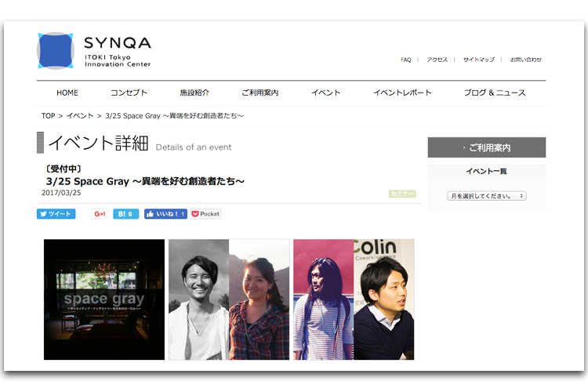588x392 pixels.
Task: Select ご利用案内 in the main navigation
Action: [260, 93]
